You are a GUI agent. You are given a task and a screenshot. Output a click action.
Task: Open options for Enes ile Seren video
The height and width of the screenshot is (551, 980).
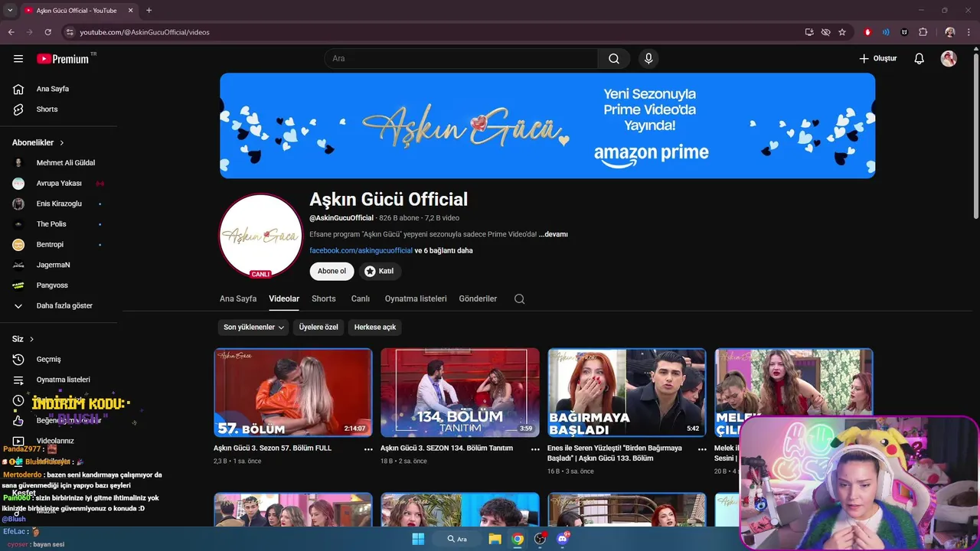click(x=702, y=449)
